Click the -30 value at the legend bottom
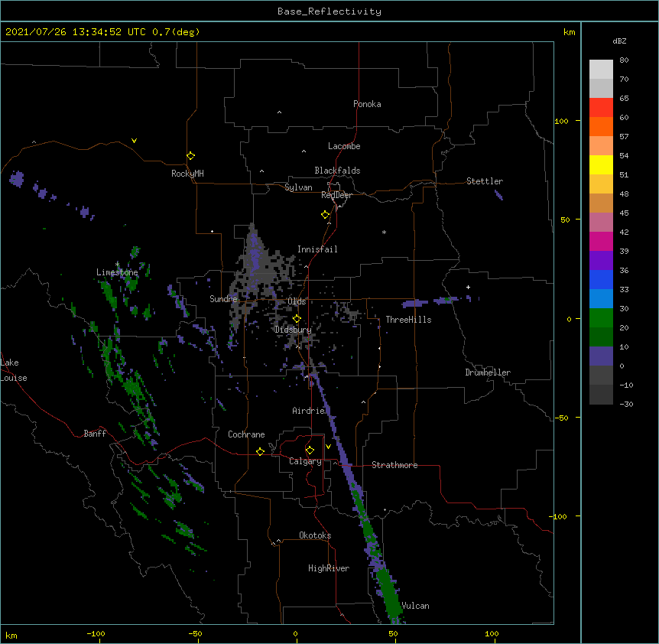Screen dimensions: 659x644 626,404
